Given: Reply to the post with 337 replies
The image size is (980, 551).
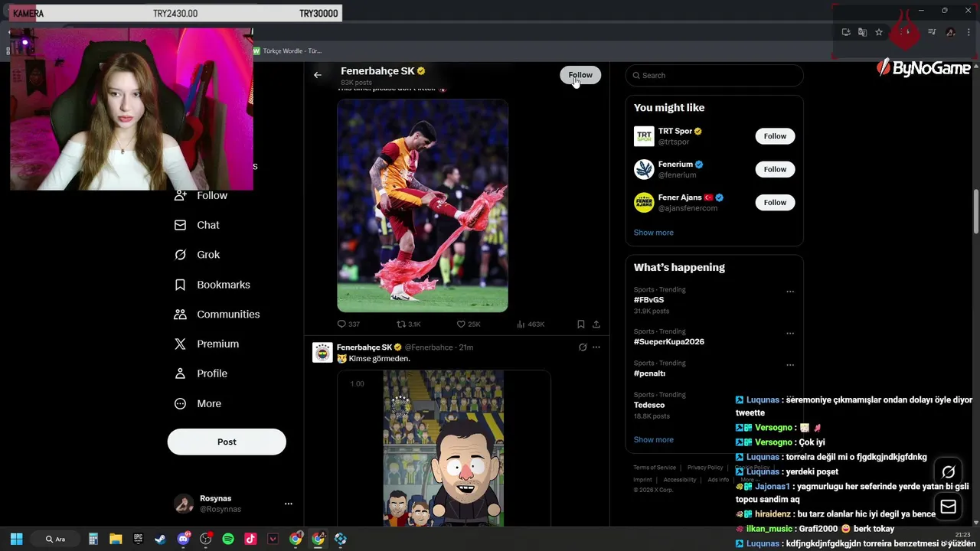Looking at the screenshot, I should 348,324.
